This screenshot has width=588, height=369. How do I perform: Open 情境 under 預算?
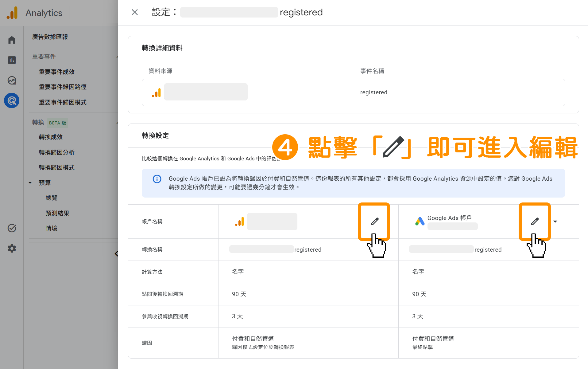tap(52, 228)
